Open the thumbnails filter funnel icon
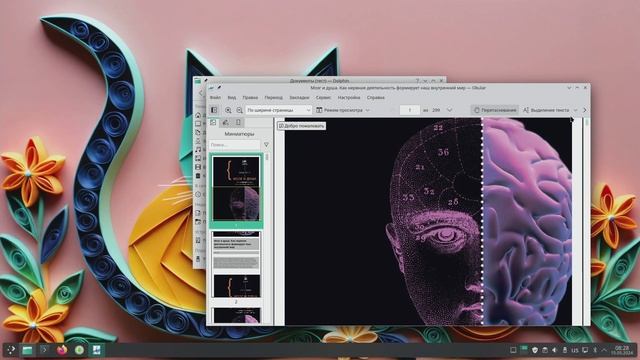The width and height of the screenshot is (640, 360). pyautogui.click(x=266, y=145)
